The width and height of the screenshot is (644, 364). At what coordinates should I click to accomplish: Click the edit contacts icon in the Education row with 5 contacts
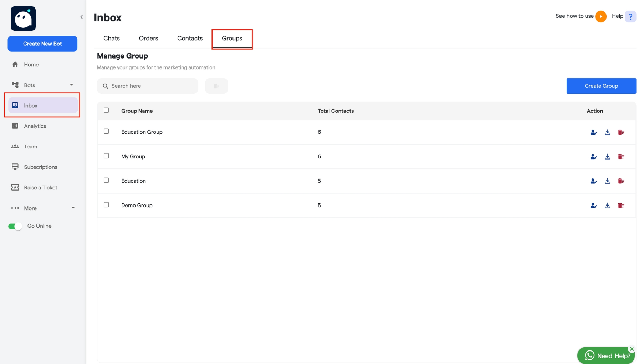(593, 181)
